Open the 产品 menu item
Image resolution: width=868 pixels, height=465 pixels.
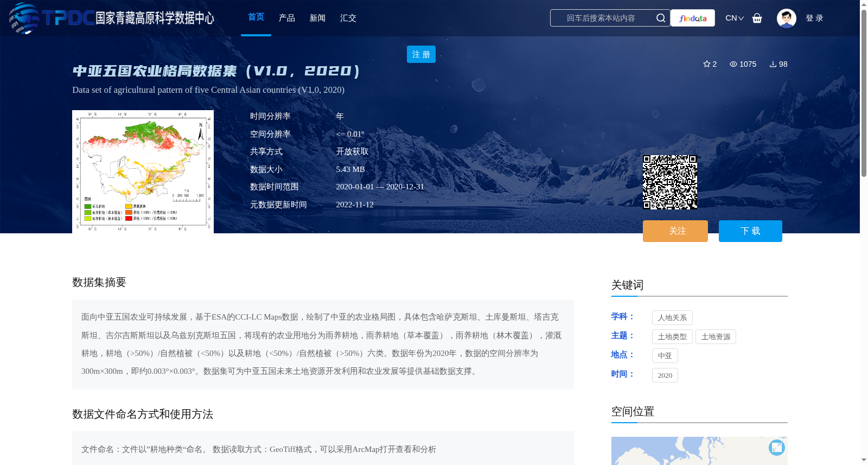point(286,18)
